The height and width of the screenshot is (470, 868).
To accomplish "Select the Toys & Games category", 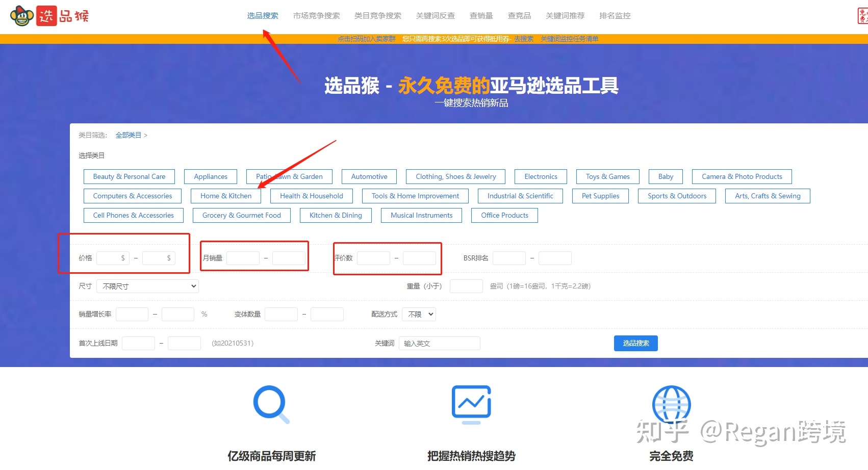I will [x=607, y=176].
